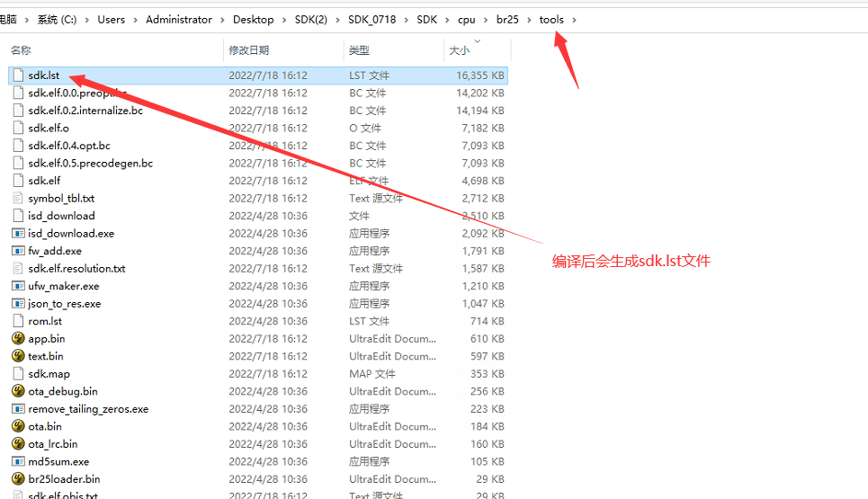Click the sdk.elf.0.5.precodegen.bc file icon
The height and width of the screenshot is (499, 868).
[x=18, y=164]
